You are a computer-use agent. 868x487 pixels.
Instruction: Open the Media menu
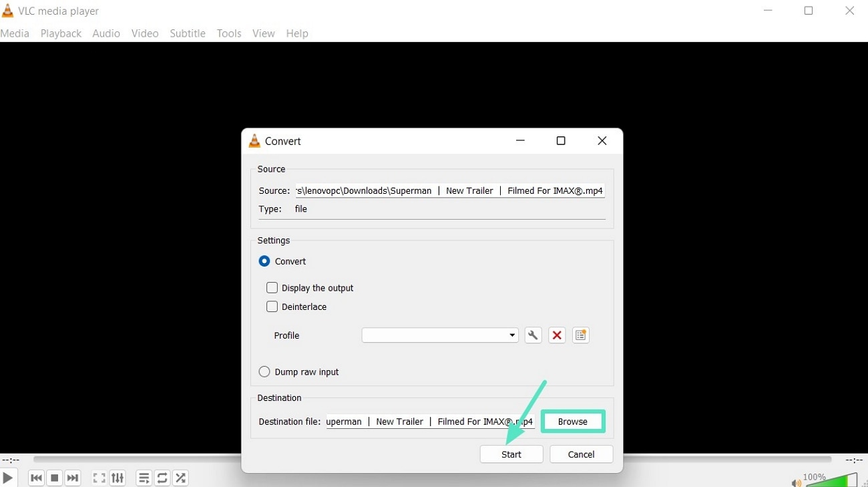coord(15,33)
